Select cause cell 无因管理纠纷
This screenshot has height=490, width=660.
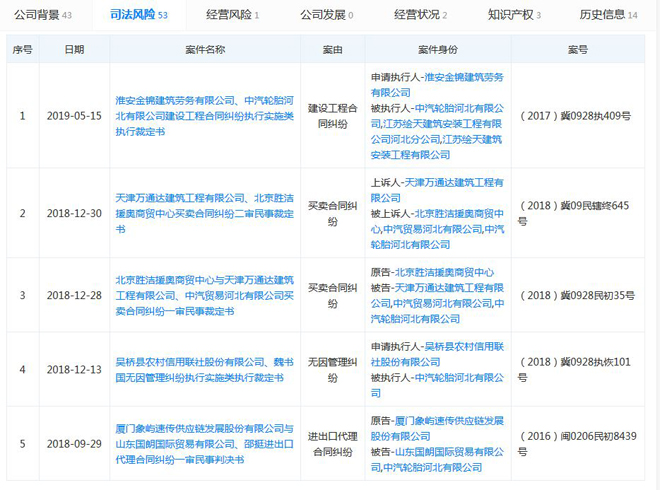333,370
